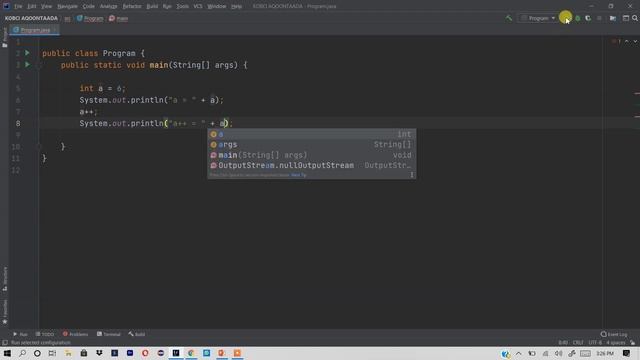The width and height of the screenshot is (640, 360).
Task: Click the green Debug bug icon
Action: coord(578,18)
